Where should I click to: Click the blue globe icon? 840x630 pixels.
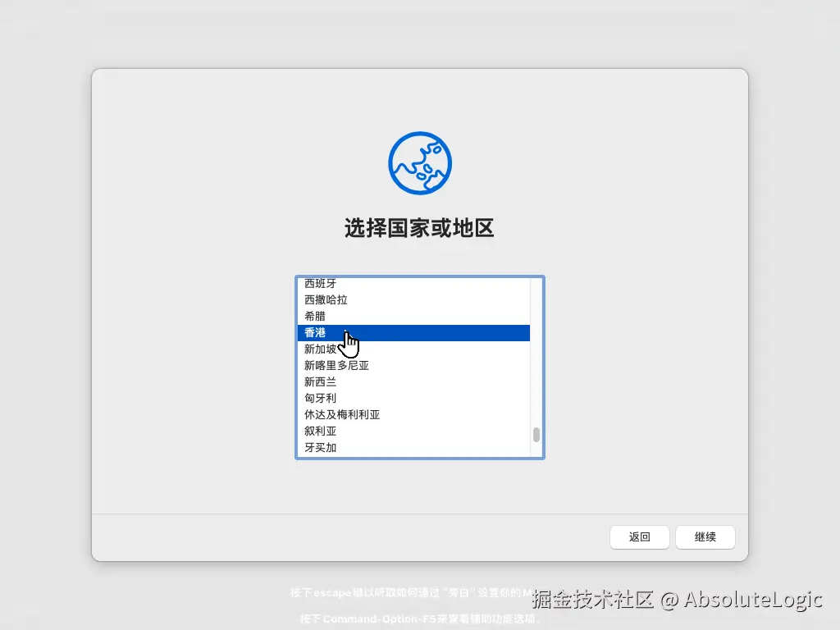click(x=420, y=163)
